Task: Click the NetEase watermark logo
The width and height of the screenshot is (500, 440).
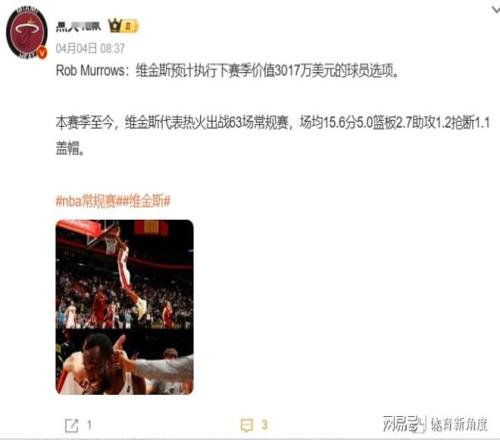Action: point(404,424)
